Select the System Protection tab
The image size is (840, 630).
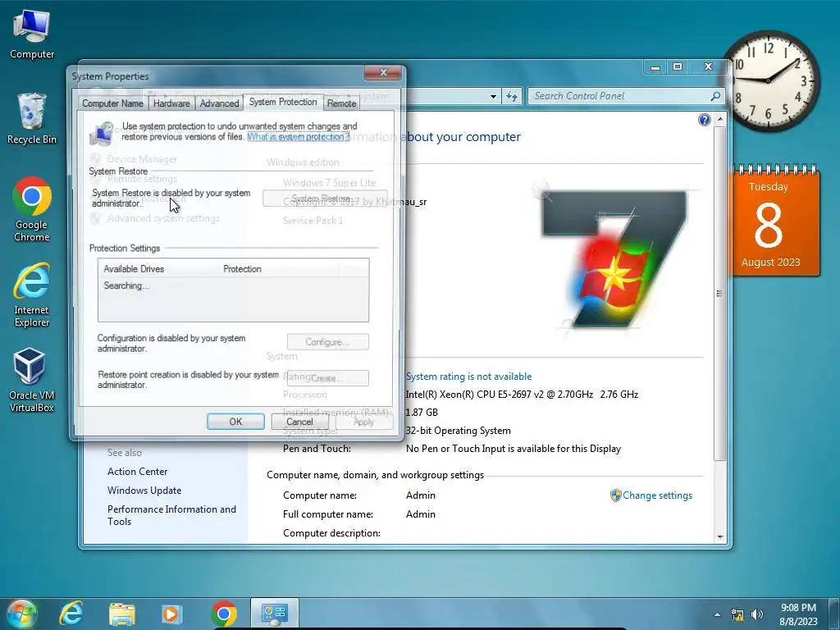283,102
